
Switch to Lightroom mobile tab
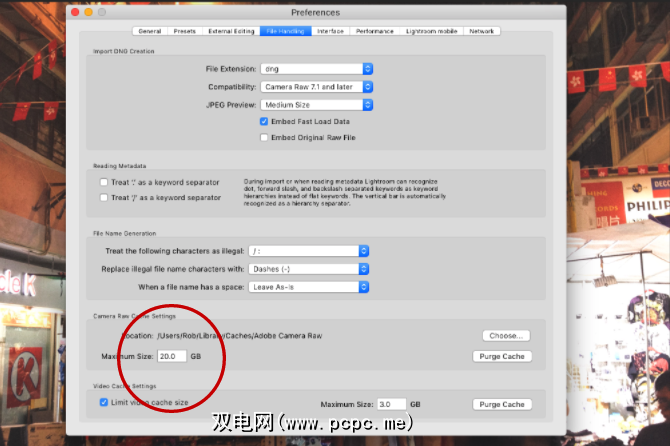pos(432,31)
